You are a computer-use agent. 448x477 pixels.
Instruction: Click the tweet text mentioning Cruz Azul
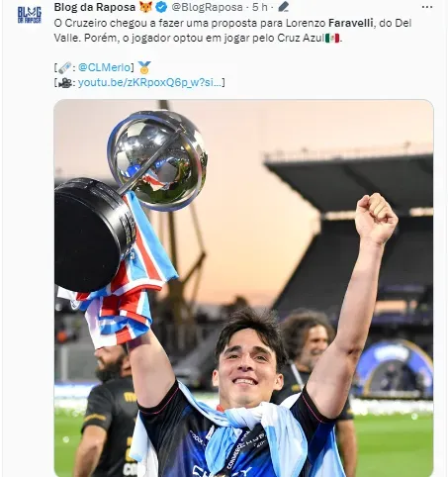(232, 31)
